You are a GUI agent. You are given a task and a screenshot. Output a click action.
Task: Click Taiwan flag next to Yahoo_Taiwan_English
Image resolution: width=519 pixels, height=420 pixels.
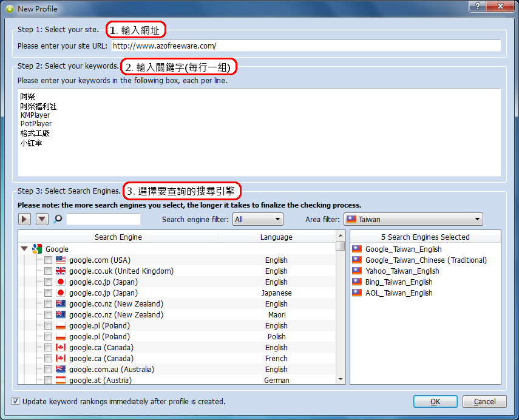[357, 271]
